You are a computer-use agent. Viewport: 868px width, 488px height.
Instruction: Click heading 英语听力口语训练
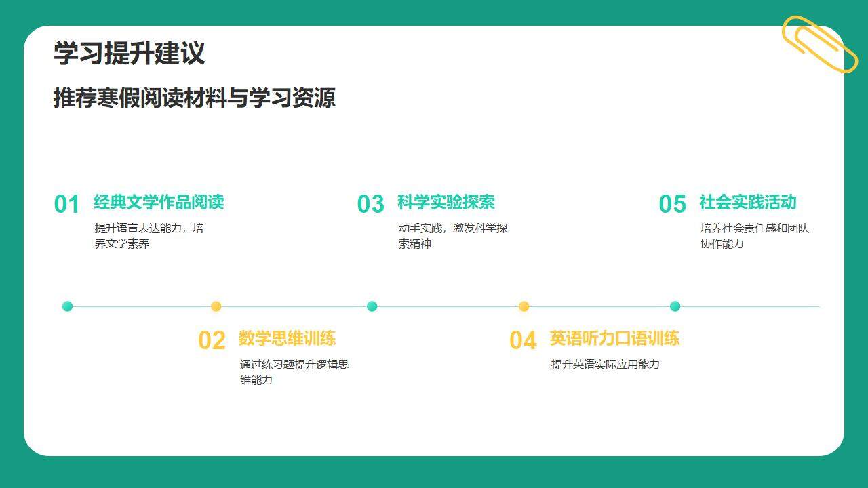pos(614,338)
